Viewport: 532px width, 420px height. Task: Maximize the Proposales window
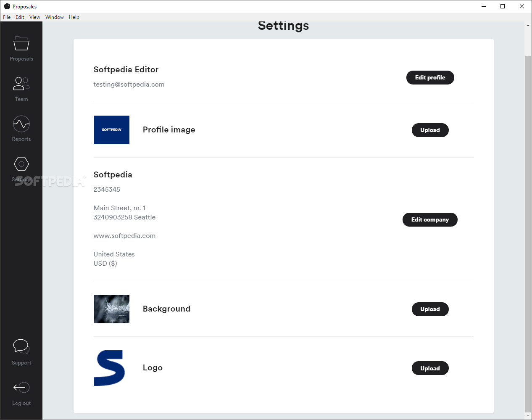[503, 6]
